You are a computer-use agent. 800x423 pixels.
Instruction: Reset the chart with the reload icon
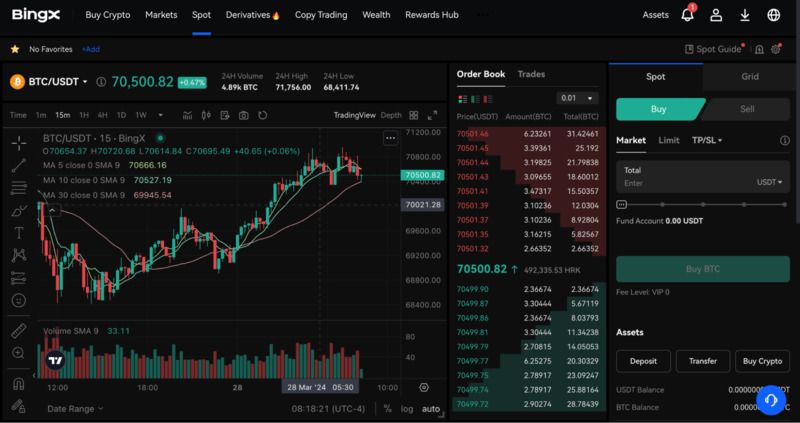262,115
